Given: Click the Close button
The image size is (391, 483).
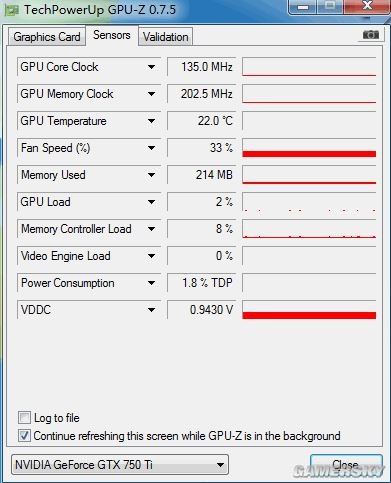Looking at the screenshot, I should pos(346,465).
